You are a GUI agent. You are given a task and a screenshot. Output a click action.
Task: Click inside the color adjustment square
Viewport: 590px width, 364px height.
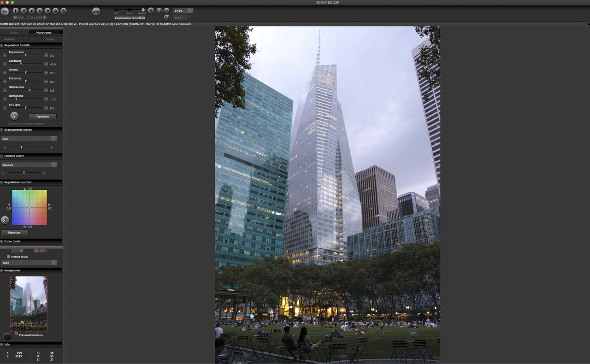(29, 207)
